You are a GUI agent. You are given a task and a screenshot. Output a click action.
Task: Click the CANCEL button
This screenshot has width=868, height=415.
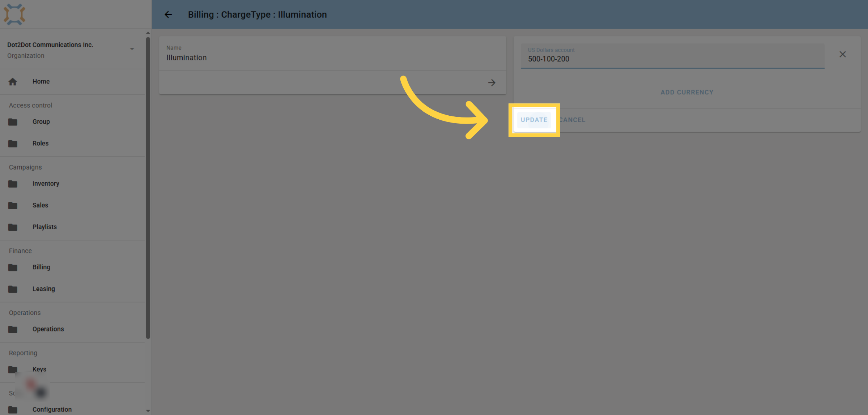click(572, 120)
